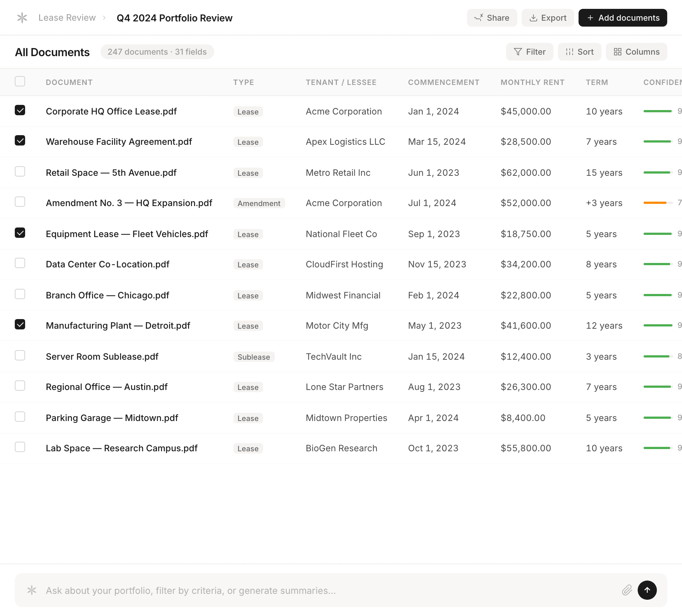Screen dimensions: 682x616
Task: Select the Export download icon
Action: tap(533, 17)
